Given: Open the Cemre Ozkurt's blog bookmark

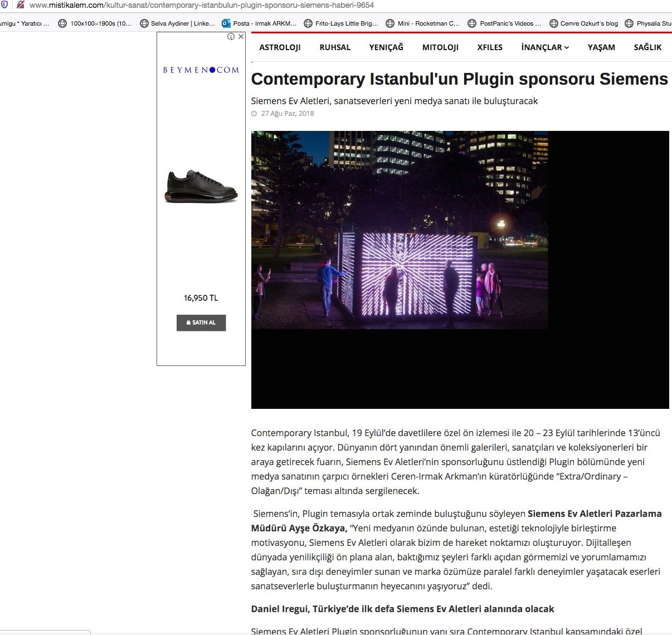Looking at the screenshot, I should [584, 23].
